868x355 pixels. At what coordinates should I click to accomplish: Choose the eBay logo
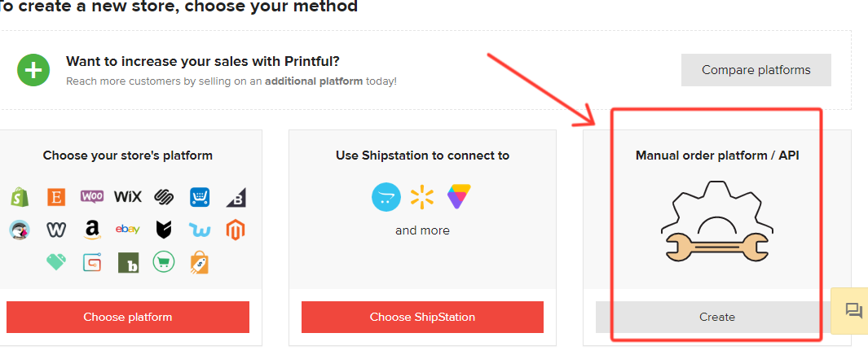click(x=128, y=229)
